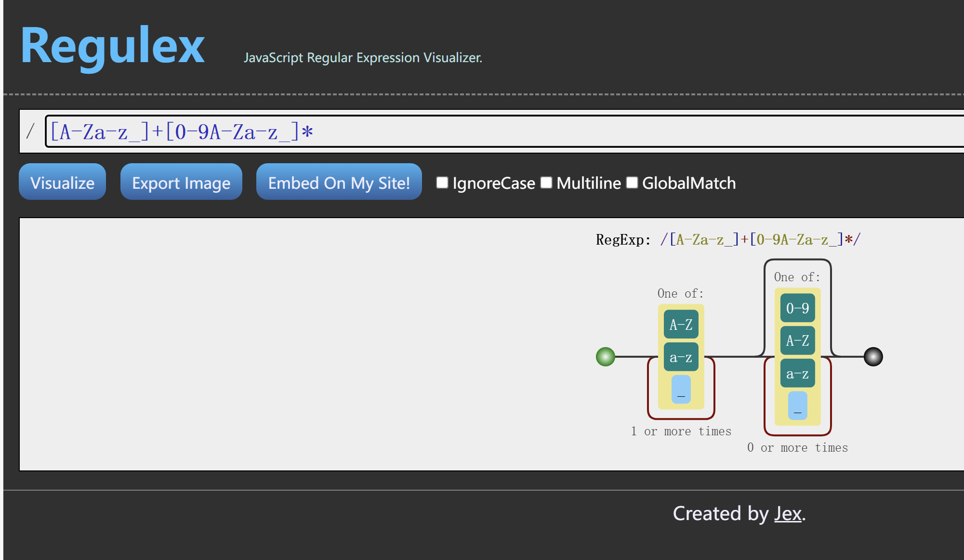This screenshot has height=560, width=964.
Task: Select the 0-9 range box
Action: click(797, 308)
